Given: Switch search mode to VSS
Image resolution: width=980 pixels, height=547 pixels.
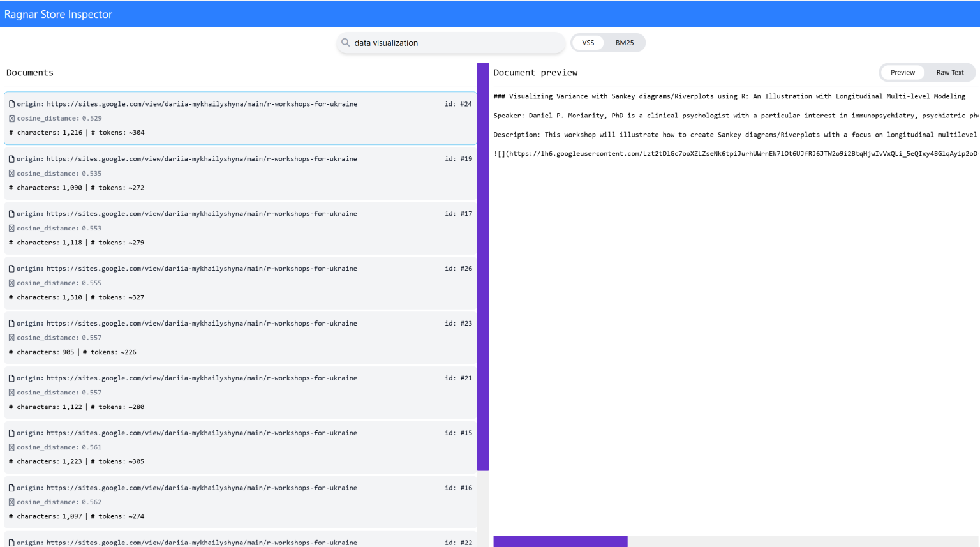Looking at the screenshot, I should [588, 43].
